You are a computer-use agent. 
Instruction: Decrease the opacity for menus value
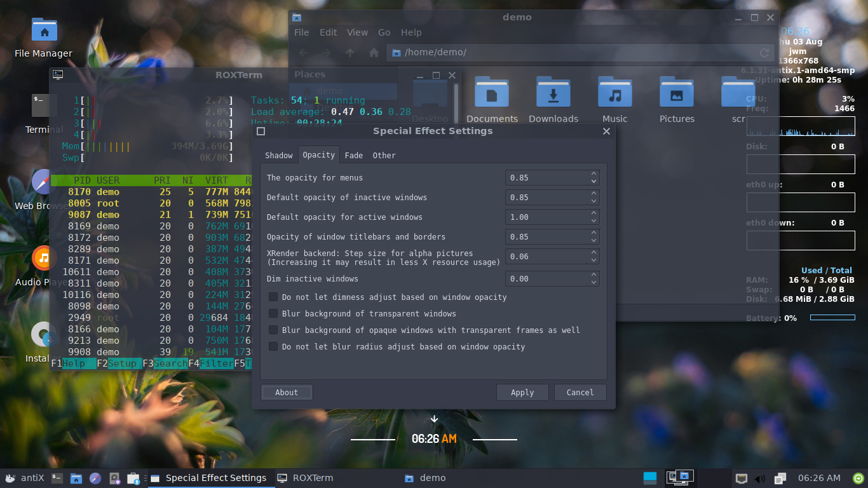click(593, 182)
